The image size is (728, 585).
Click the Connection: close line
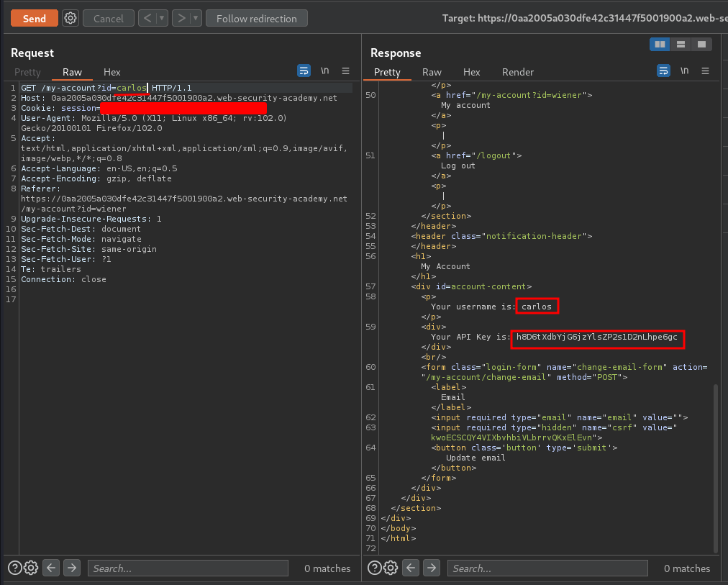coord(63,279)
